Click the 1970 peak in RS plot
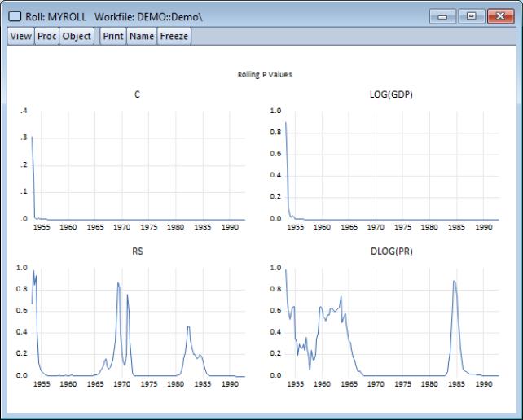523x420 pixels. (x=119, y=284)
